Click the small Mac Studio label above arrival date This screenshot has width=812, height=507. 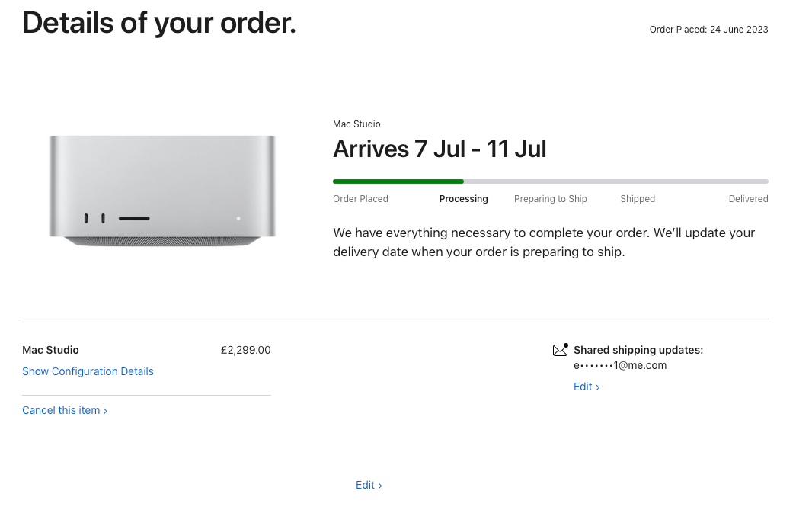(x=356, y=124)
